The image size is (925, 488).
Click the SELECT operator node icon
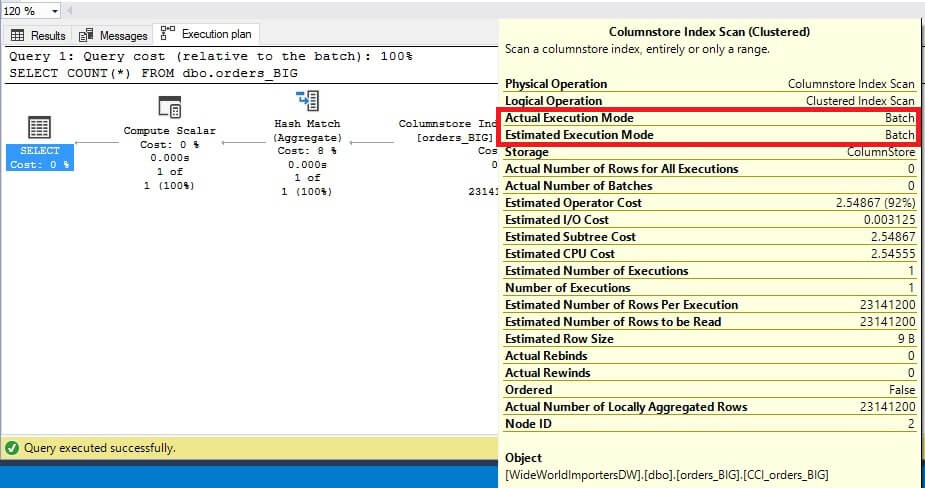coord(39,128)
